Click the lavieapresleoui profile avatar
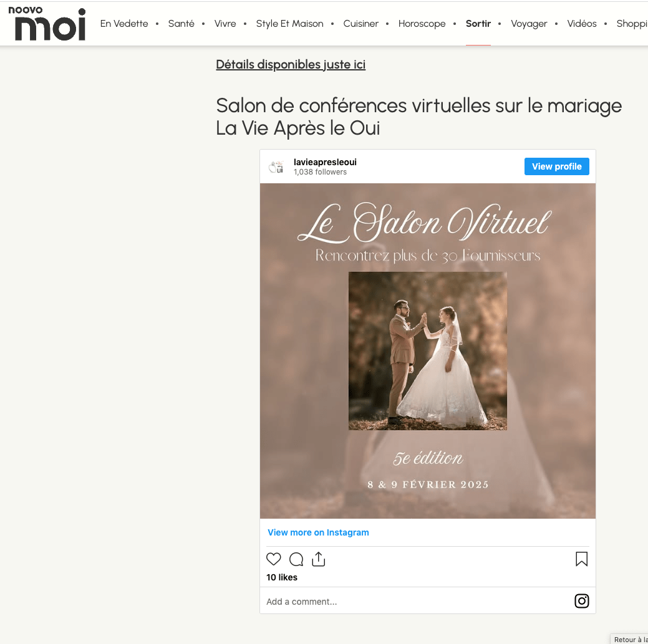The width and height of the screenshot is (648, 644). pyautogui.click(x=276, y=167)
